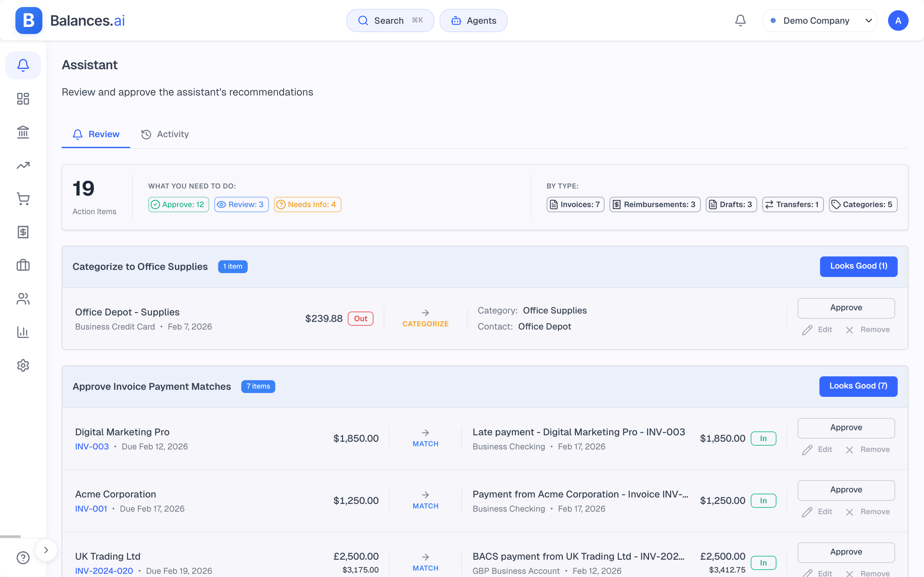Click the notification bell in the top bar

click(x=740, y=20)
